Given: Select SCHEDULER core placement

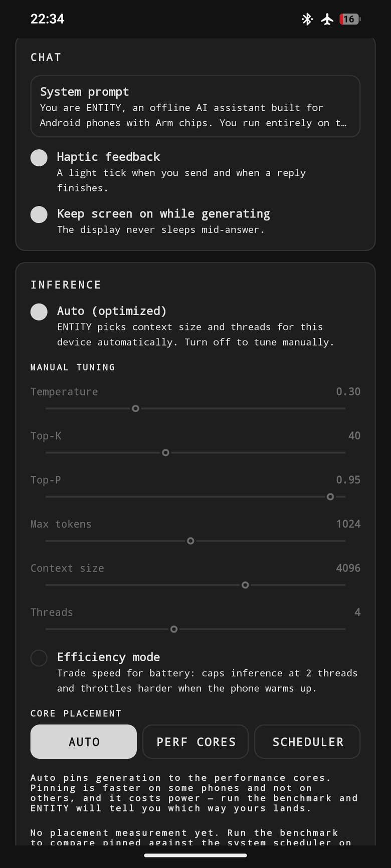Looking at the screenshot, I should click(x=307, y=742).
